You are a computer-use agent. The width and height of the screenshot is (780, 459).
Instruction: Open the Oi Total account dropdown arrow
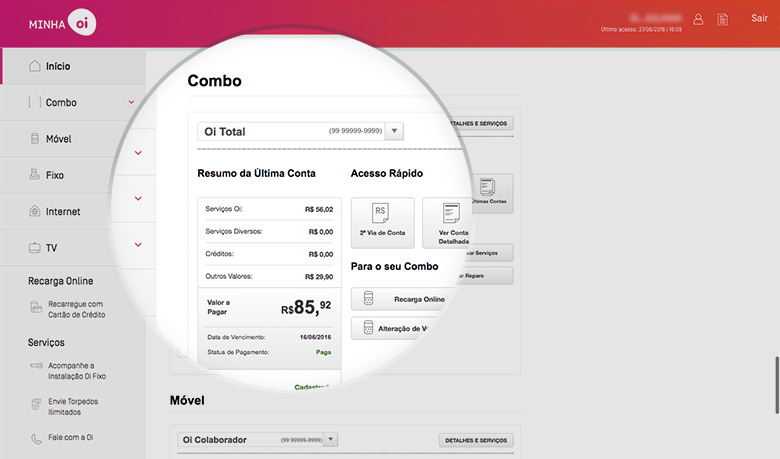tap(394, 131)
